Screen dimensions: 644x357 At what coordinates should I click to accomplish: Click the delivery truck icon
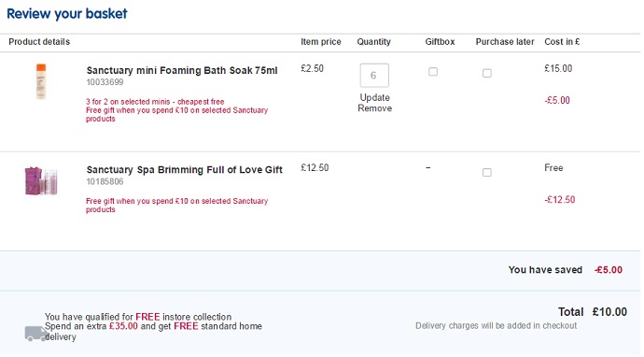(x=36, y=333)
